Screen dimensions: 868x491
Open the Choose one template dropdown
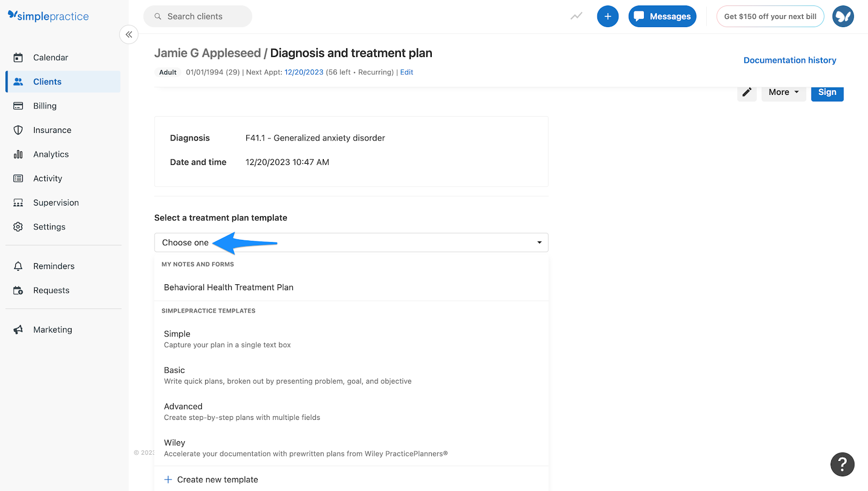351,243
